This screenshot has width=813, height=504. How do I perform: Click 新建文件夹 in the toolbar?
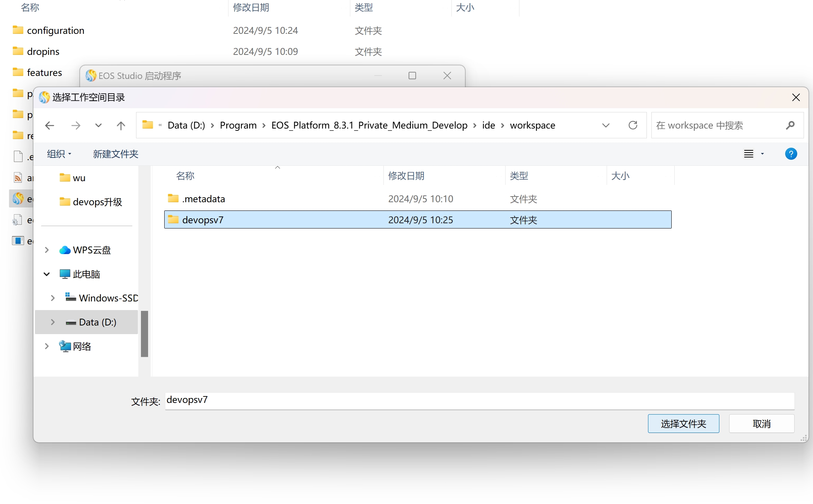click(x=115, y=154)
